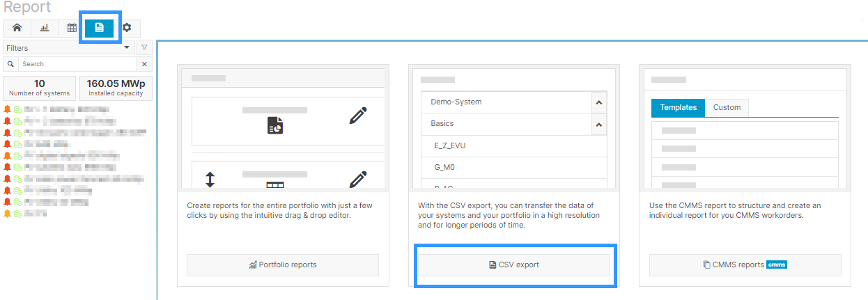Click the filter funnel icon
The height and width of the screenshot is (300, 868).
[144, 48]
